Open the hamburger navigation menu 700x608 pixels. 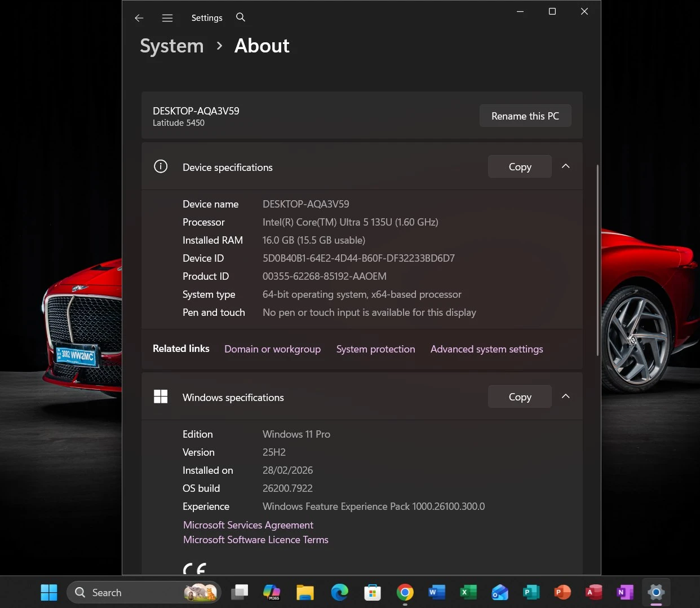(x=167, y=18)
